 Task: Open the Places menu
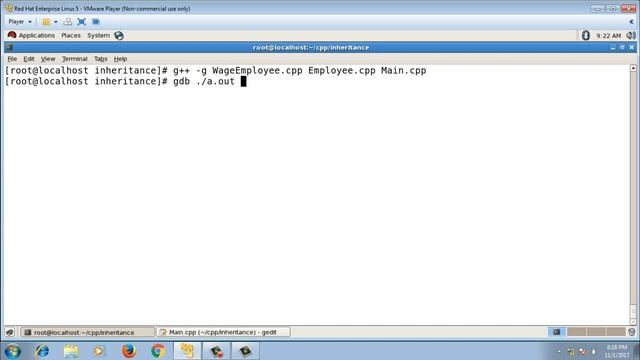point(71,36)
